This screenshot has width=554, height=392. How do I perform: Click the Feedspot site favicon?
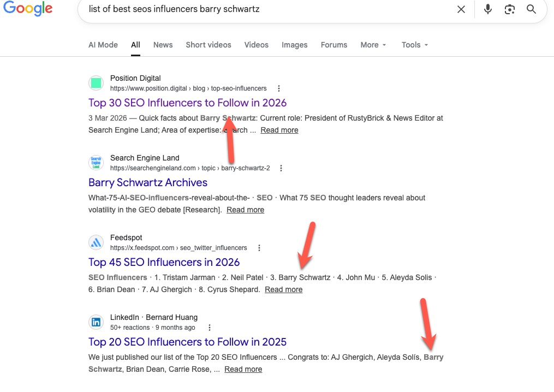tap(96, 242)
